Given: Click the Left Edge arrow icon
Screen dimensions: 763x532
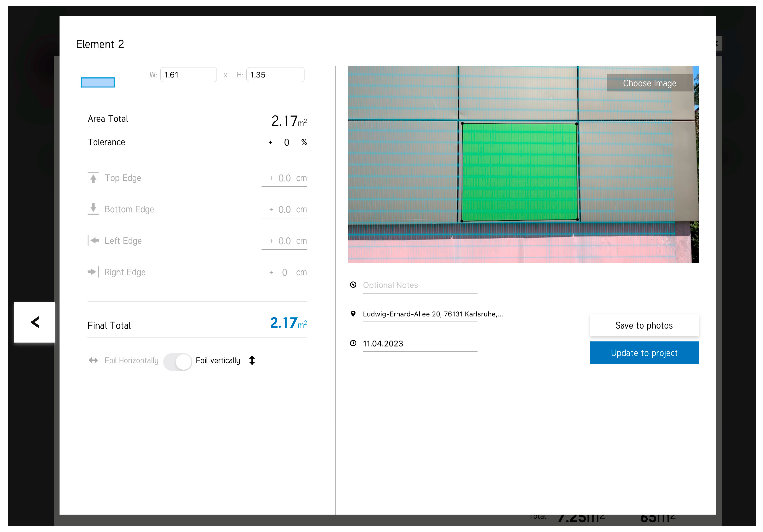Looking at the screenshot, I should [x=93, y=240].
